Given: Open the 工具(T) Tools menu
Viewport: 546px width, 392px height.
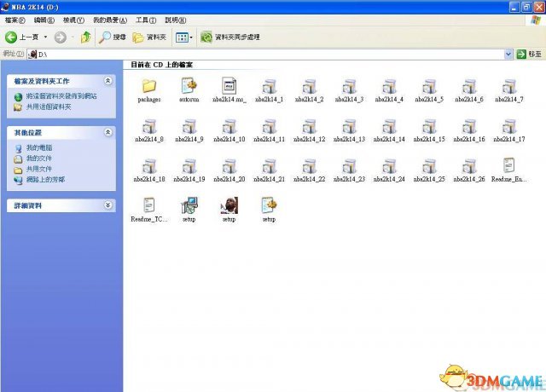Looking at the screenshot, I should click(146, 20).
